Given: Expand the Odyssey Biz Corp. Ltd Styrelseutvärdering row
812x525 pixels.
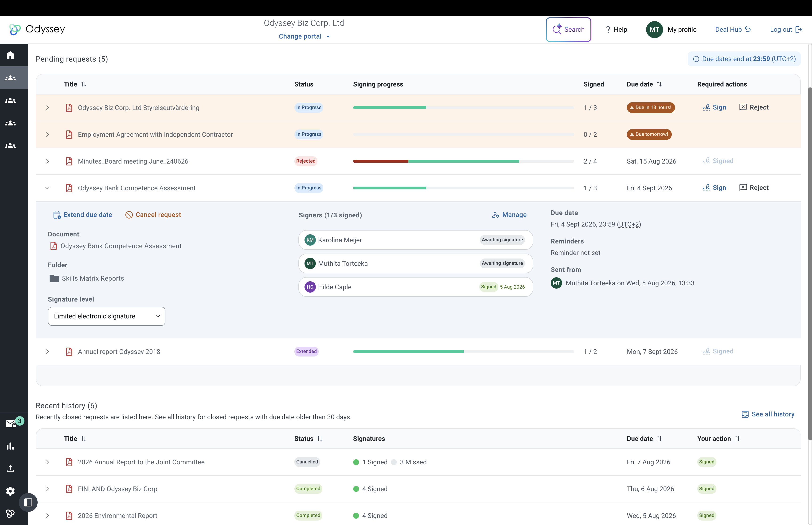Looking at the screenshot, I should [x=47, y=108].
